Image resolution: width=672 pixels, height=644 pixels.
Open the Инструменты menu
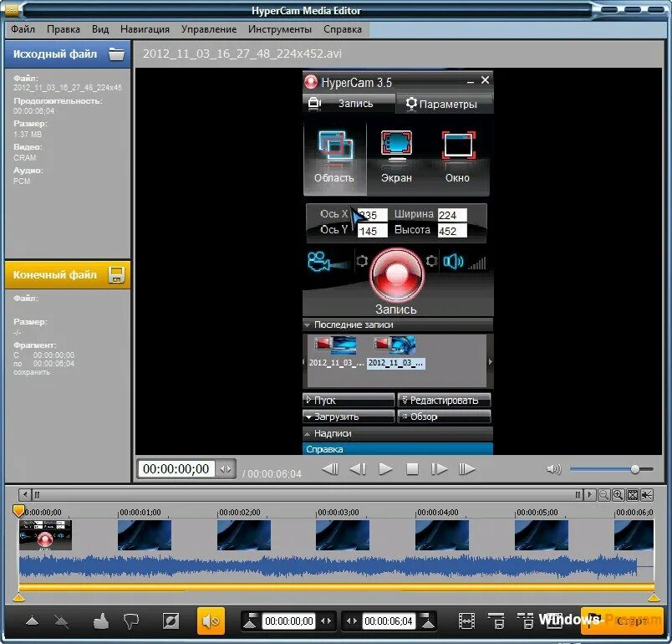pos(279,29)
